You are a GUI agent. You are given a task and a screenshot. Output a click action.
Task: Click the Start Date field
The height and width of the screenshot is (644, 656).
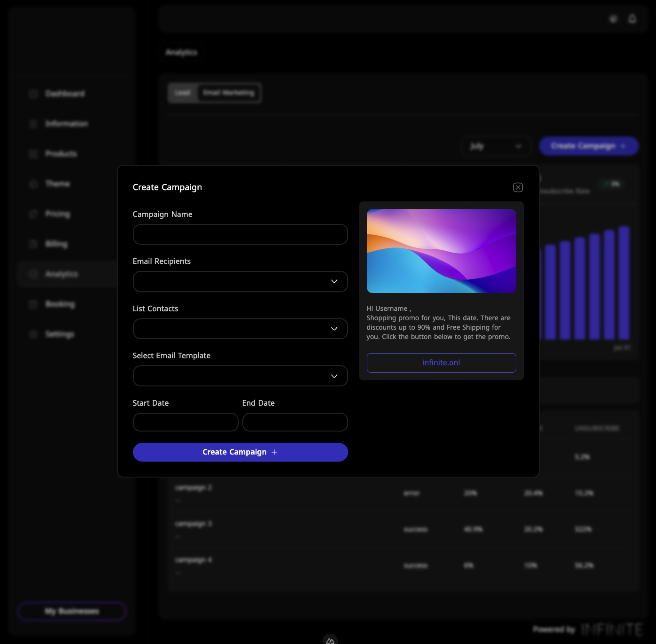(x=185, y=422)
